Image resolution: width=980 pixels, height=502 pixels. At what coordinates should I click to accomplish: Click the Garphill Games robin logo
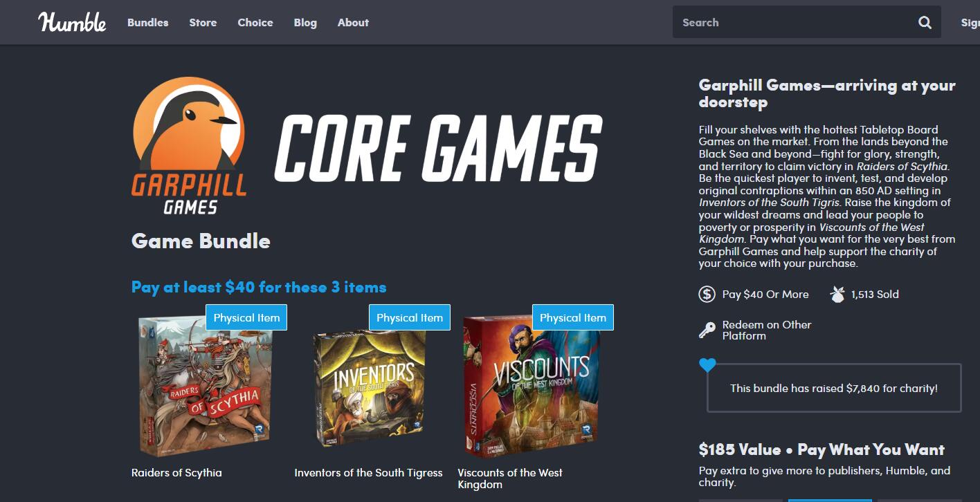(x=188, y=145)
